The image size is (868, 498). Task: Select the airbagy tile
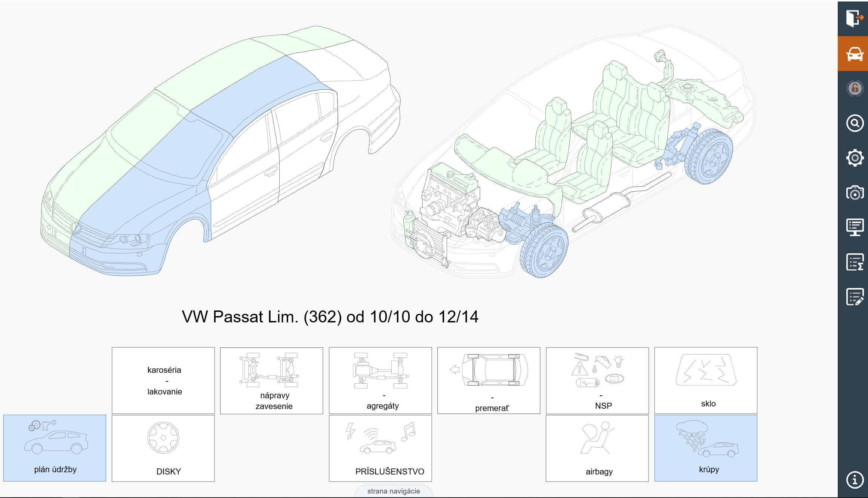tap(597, 448)
